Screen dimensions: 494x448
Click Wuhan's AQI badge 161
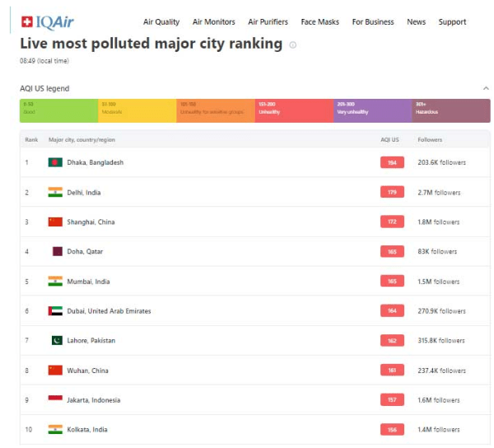coord(392,371)
